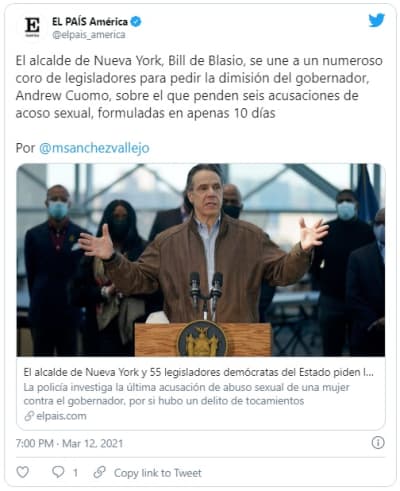Open the press conference photo preview
Viewport: 400px width, 491px height.
[x=201, y=260]
